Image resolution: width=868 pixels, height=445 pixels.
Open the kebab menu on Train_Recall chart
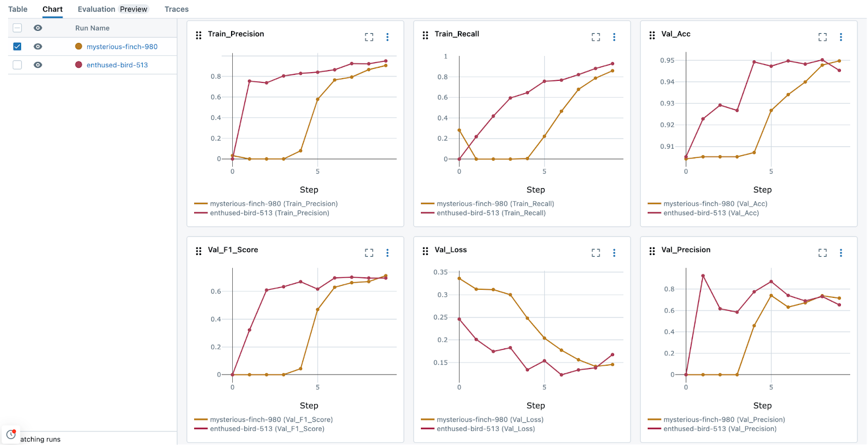pos(614,37)
